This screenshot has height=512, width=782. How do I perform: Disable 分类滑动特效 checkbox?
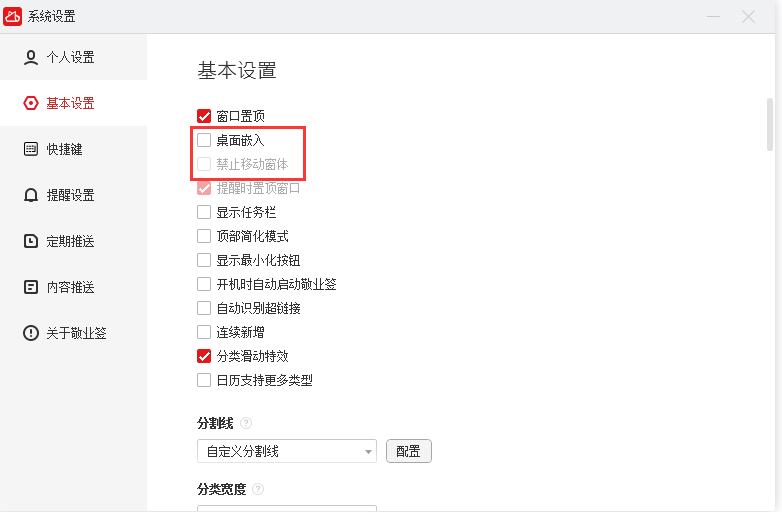click(x=205, y=356)
